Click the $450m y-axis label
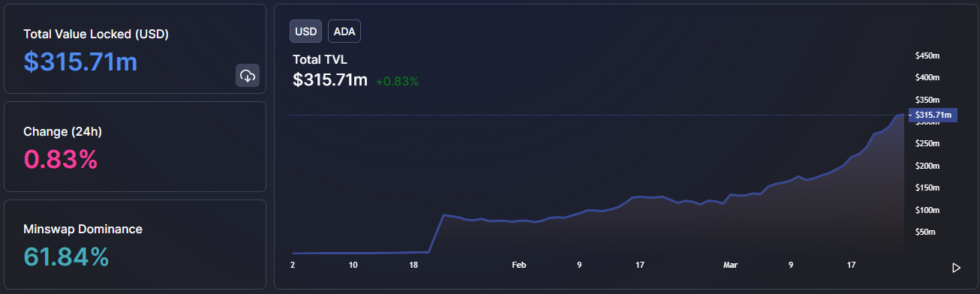Viewport: 980px width, 294px height. tap(927, 55)
